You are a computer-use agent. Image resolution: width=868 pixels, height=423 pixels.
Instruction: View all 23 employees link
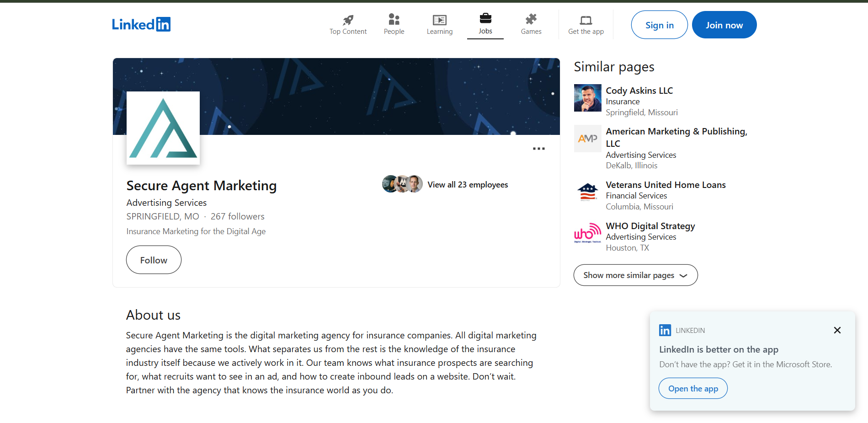468,185
